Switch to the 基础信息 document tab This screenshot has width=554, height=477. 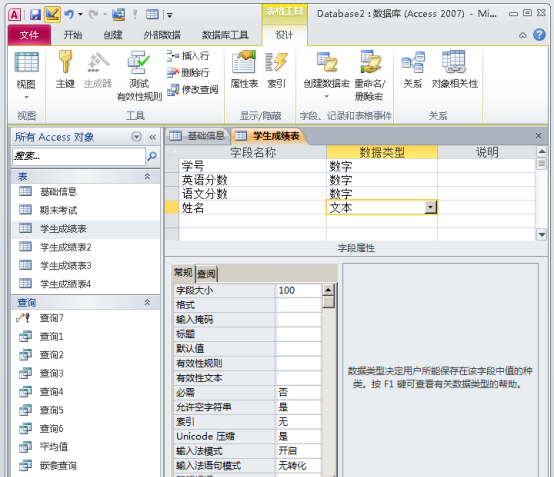click(197, 136)
